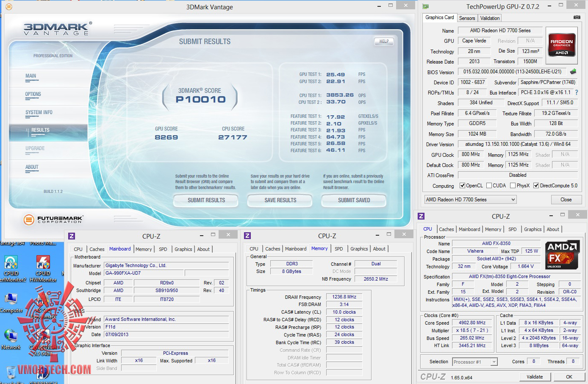Click the Radeon Graphics AMD logo
The image size is (588, 384).
pos(561,45)
